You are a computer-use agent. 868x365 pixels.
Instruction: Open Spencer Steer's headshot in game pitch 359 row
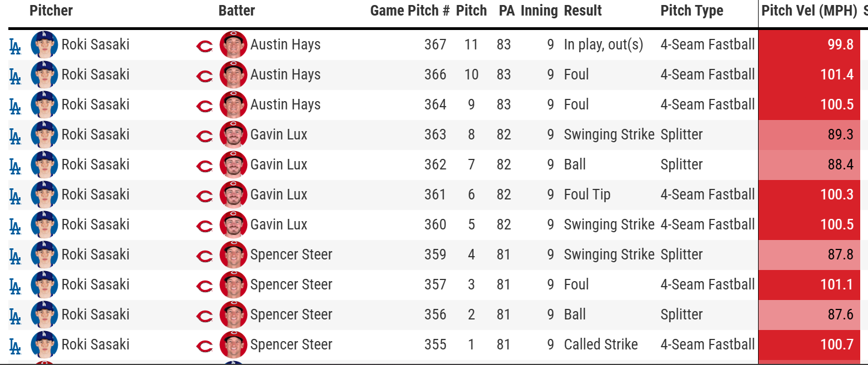pos(233,254)
